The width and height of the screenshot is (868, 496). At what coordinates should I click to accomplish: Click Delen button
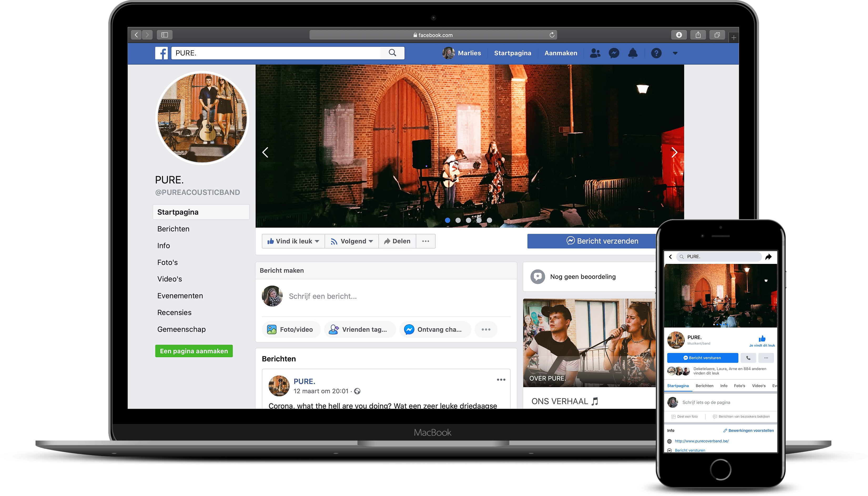397,241
